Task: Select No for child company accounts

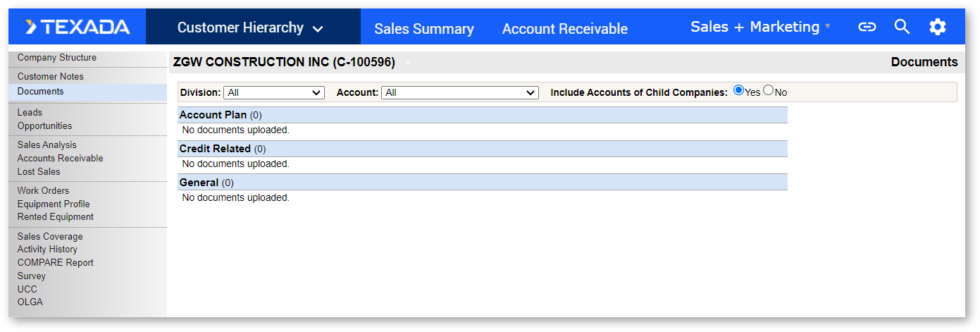Action: coord(769,90)
